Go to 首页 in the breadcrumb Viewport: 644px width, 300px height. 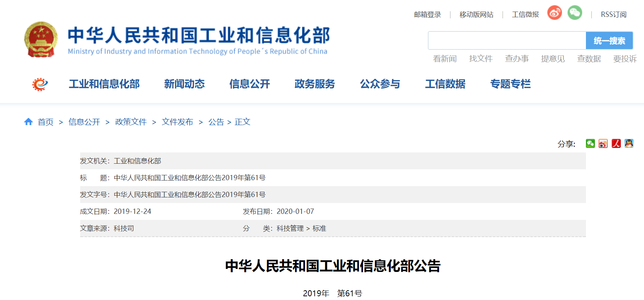(x=46, y=122)
